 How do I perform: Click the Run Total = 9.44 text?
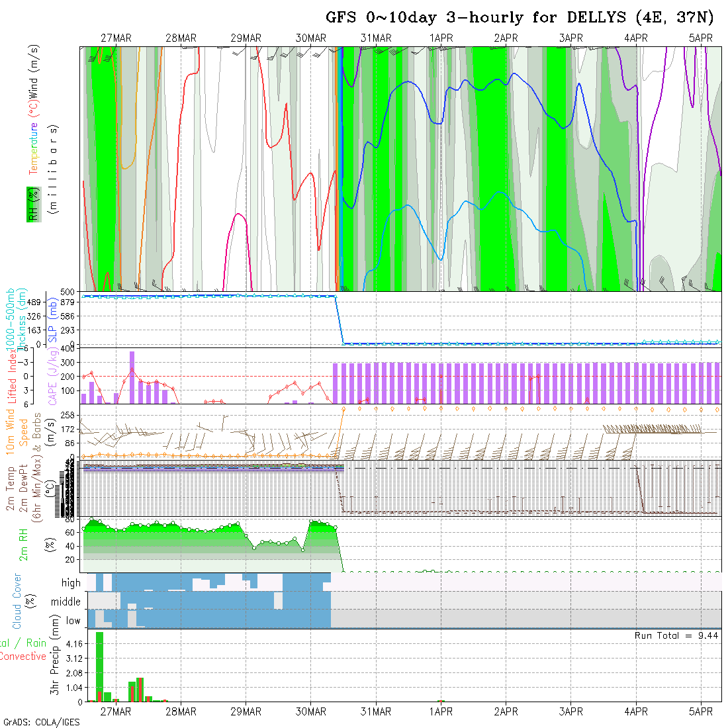click(x=676, y=635)
